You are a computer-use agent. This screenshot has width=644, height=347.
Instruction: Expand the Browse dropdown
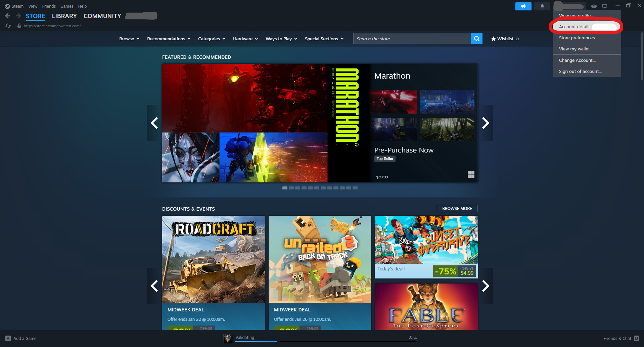(129, 39)
